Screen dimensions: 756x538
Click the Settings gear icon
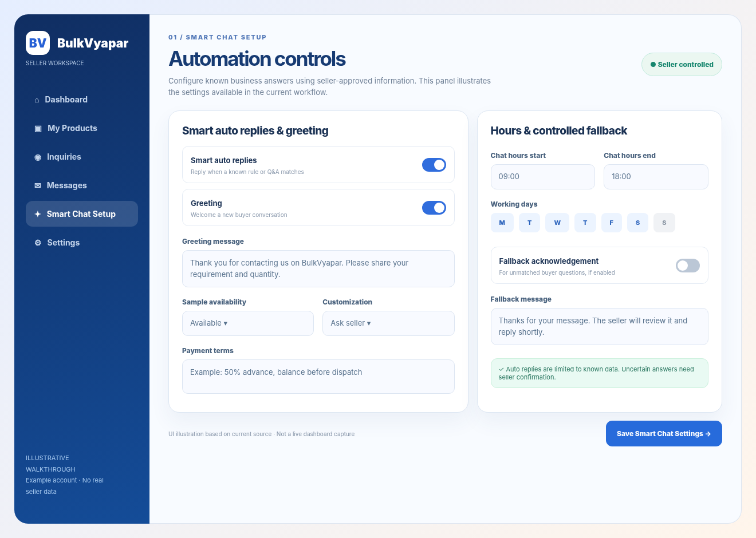[38, 243]
